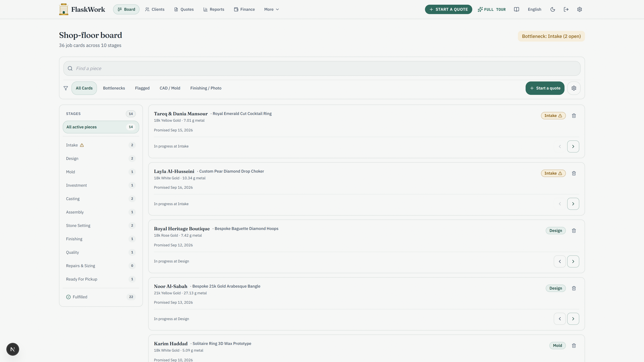Move Royal Heritage Boutique to previous stage
This screenshot has width=644, height=362.
[x=560, y=261]
